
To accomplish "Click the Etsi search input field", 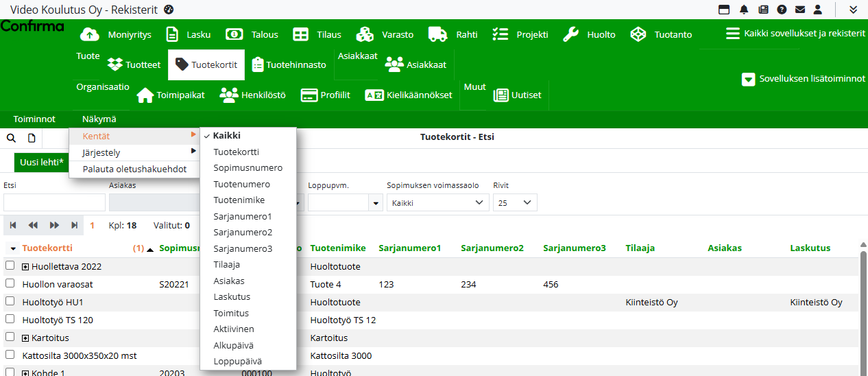I will point(54,202).
